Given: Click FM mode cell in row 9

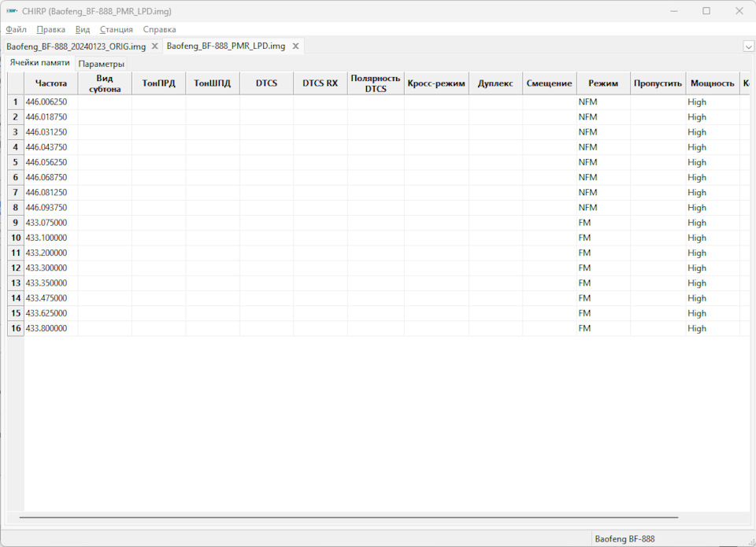Looking at the screenshot, I should (x=603, y=223).
